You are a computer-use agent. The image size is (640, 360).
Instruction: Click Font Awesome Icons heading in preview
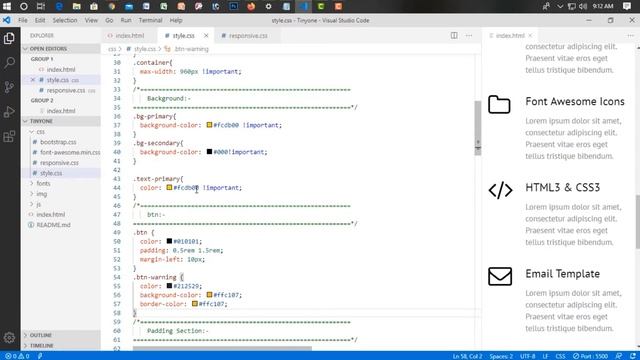tap(575, 101)
